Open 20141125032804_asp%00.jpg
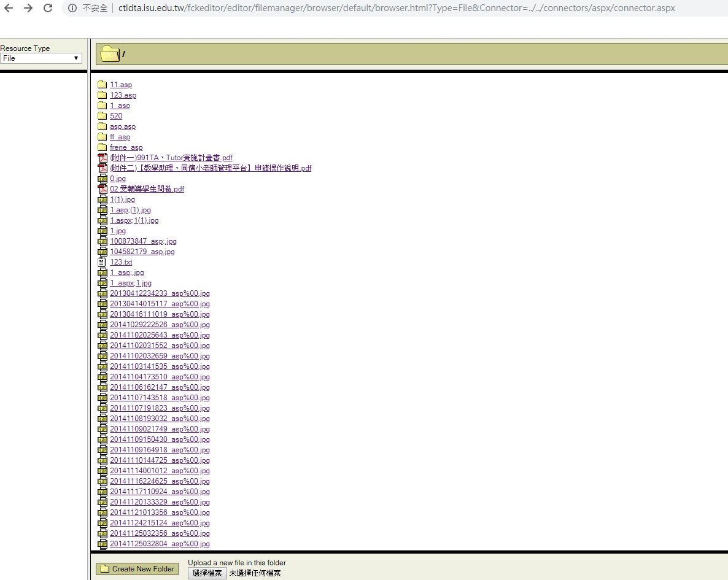728x580 pixels. [160, 544]
